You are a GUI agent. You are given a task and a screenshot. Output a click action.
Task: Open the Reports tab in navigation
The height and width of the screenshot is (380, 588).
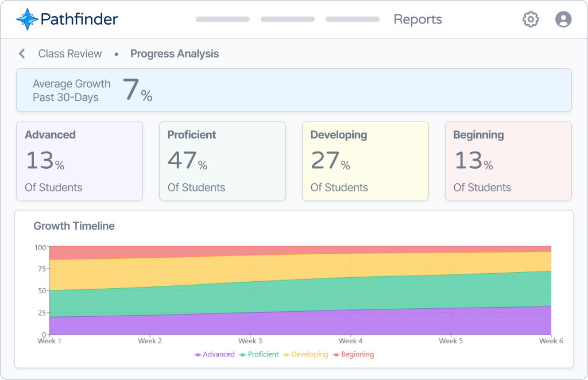tap(417, 20)
